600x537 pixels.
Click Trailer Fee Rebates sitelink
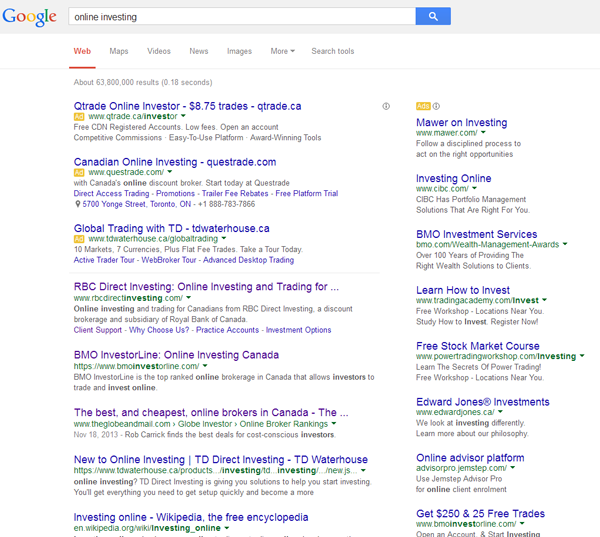point(235,194)
